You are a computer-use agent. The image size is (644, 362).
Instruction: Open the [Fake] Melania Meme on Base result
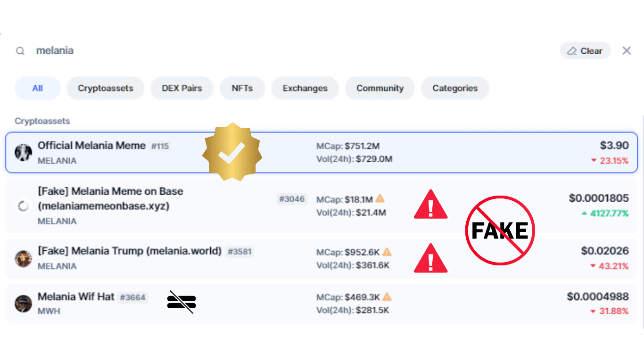[322, 206]
